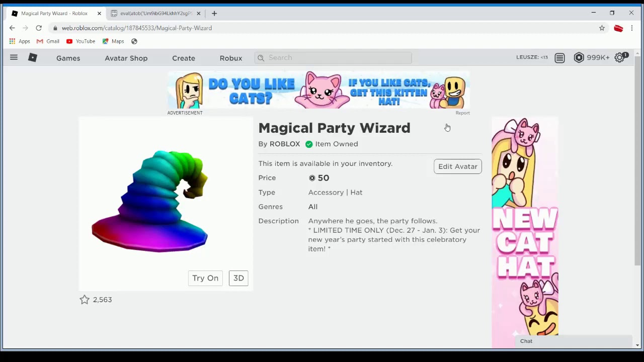
Task: Click the Try On button
Action: tap(205, 278)
